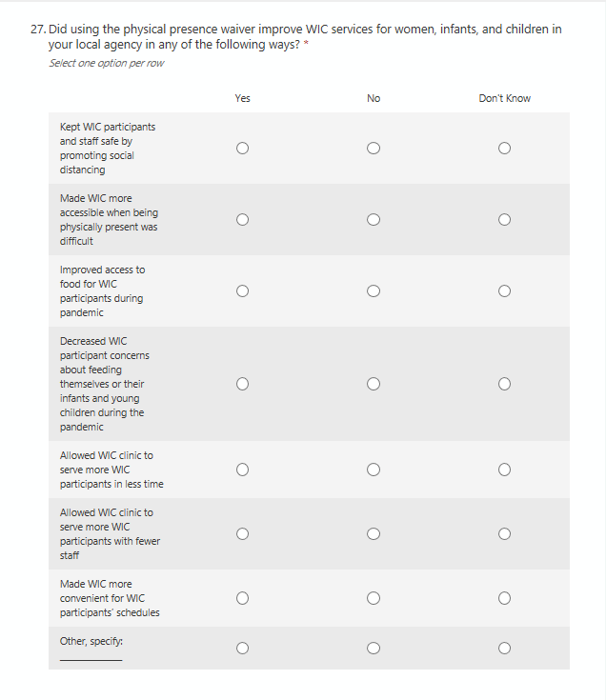The image size is (606, 700).
Task: Select Yes for promoting social distancing row
Action: pos(243,148)
